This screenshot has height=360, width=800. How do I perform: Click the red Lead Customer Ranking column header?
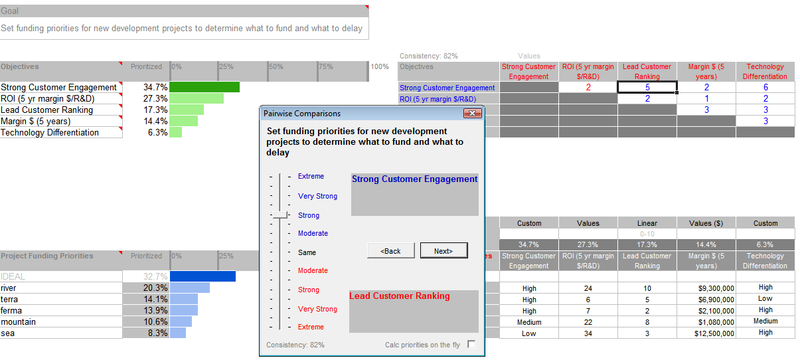(647, 71)
